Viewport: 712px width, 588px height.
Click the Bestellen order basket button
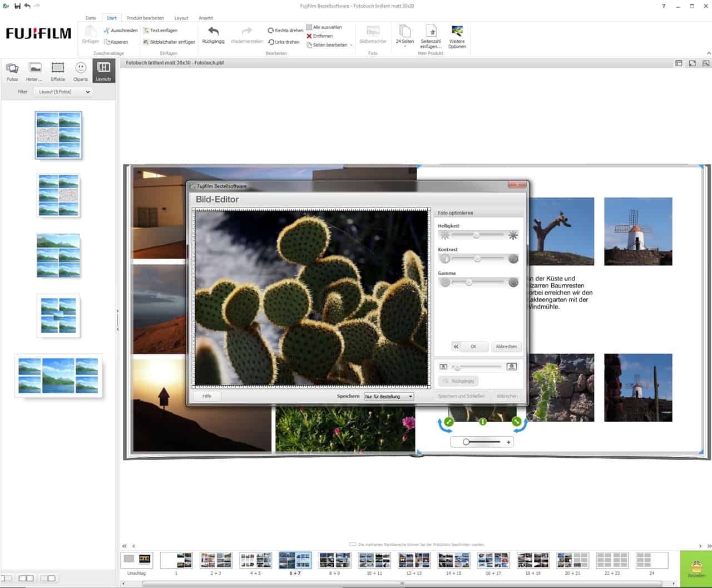[696, 569]
